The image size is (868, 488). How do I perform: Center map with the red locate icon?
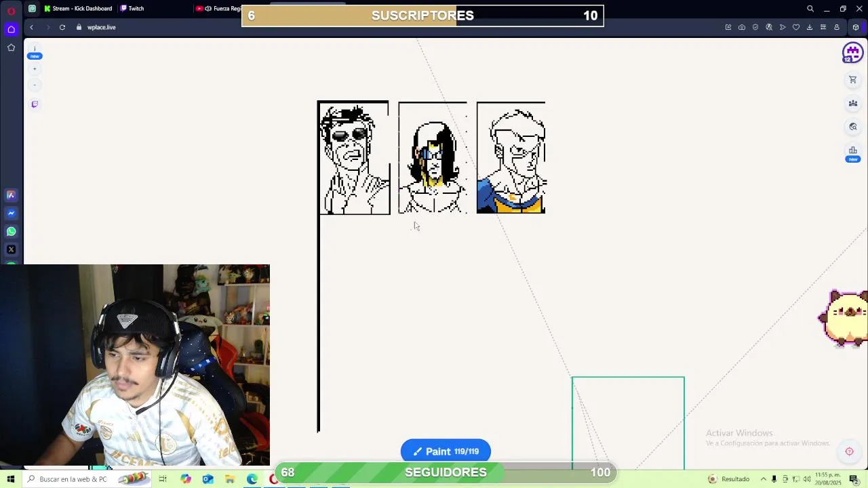[849, 451]
